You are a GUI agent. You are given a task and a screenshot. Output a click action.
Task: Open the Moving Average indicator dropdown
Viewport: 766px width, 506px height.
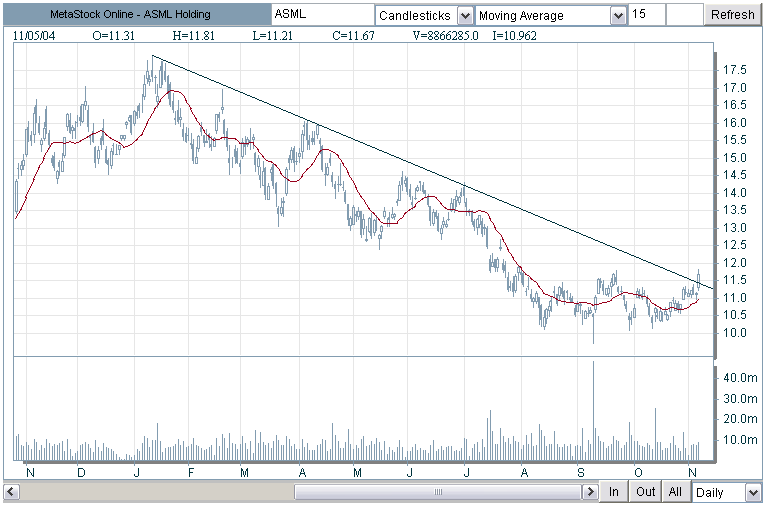pos(618,16)
